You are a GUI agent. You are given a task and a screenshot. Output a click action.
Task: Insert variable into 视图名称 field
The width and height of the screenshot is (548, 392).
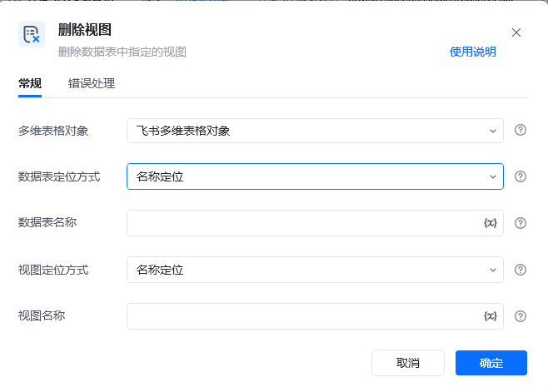[x=490, y=316]
